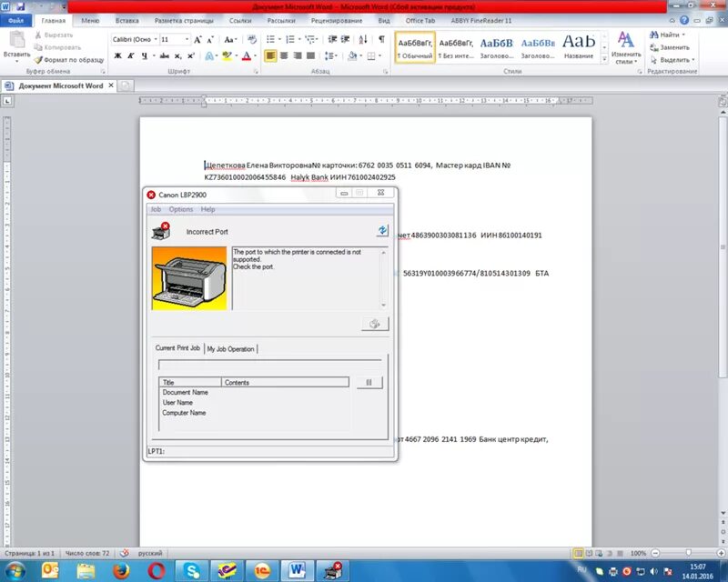Center text alignment in paragraph group

(284, 55)
